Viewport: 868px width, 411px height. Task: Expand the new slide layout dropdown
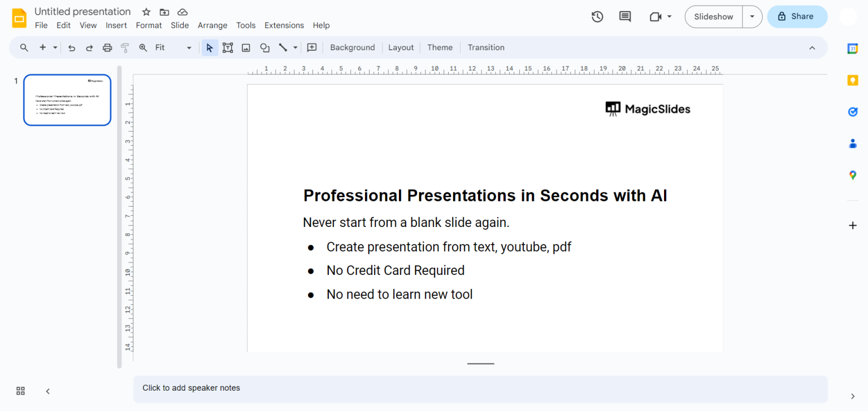point(55,47)
